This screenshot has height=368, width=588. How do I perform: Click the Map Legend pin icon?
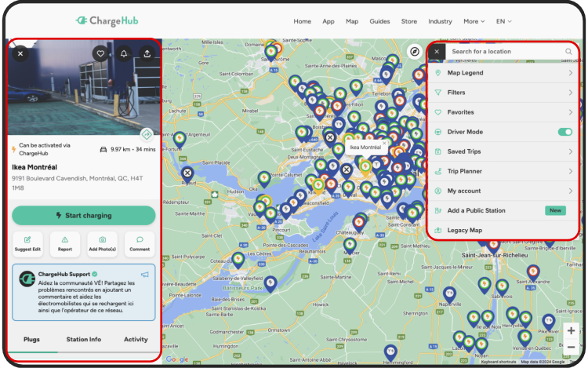coord(437,73)
